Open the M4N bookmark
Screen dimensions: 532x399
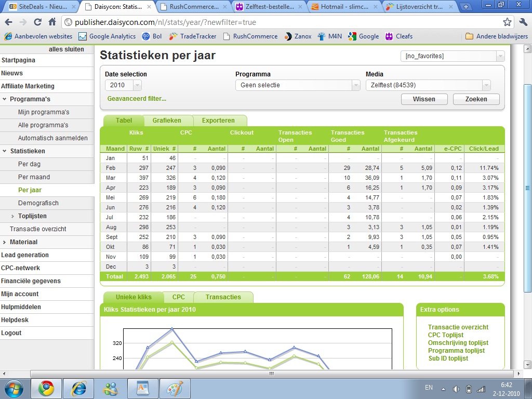tap(329, 36)
